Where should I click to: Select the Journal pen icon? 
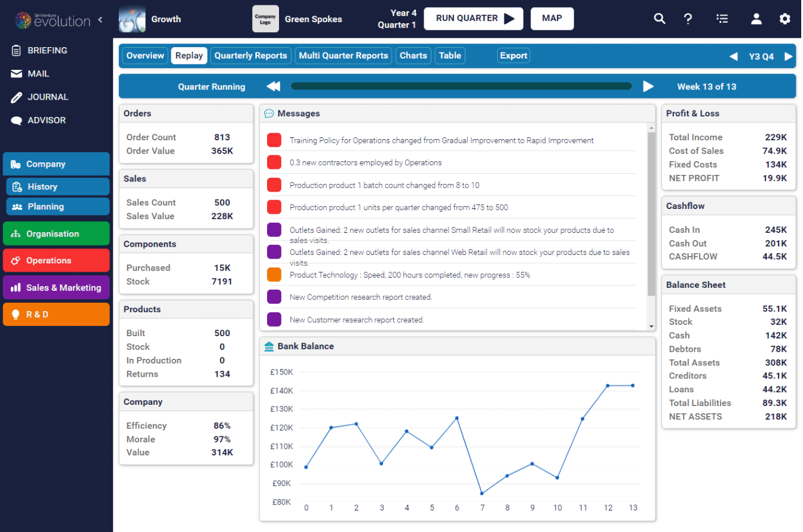click(16, 97)
